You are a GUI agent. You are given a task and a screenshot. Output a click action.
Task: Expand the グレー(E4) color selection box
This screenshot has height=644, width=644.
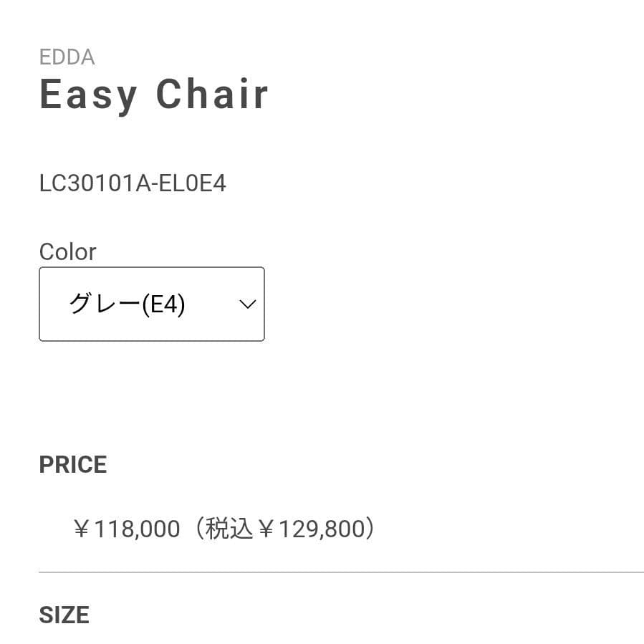point(151,304)
